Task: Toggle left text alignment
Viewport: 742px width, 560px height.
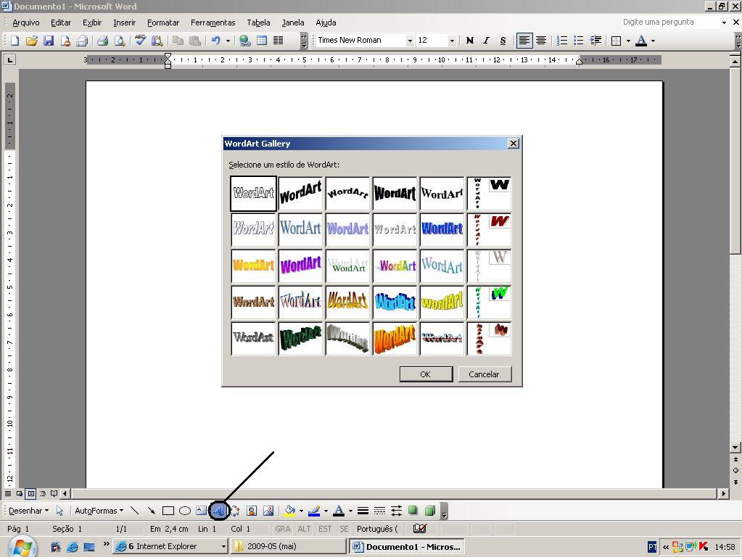Action: pyautogui.click(x=524, y=41)
